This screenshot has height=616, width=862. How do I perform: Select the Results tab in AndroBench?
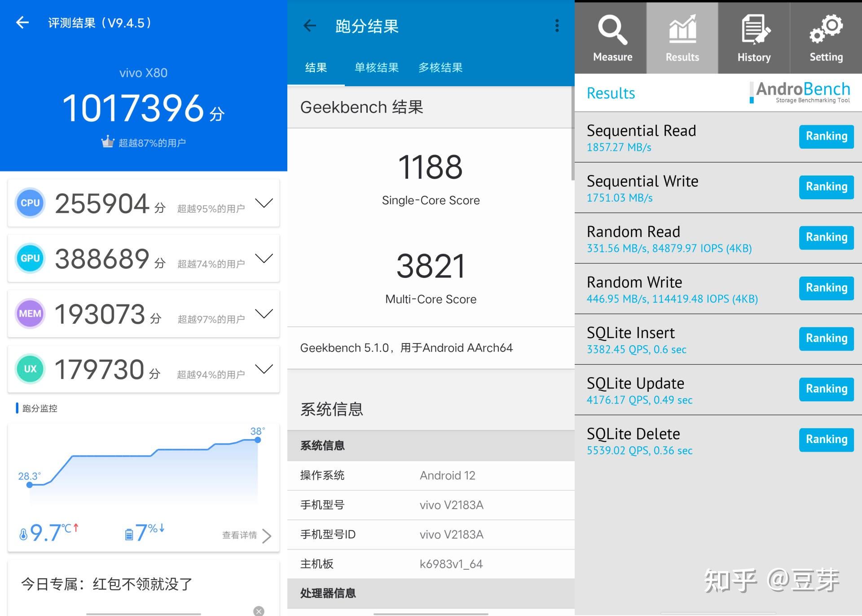[x=682, y=38]
